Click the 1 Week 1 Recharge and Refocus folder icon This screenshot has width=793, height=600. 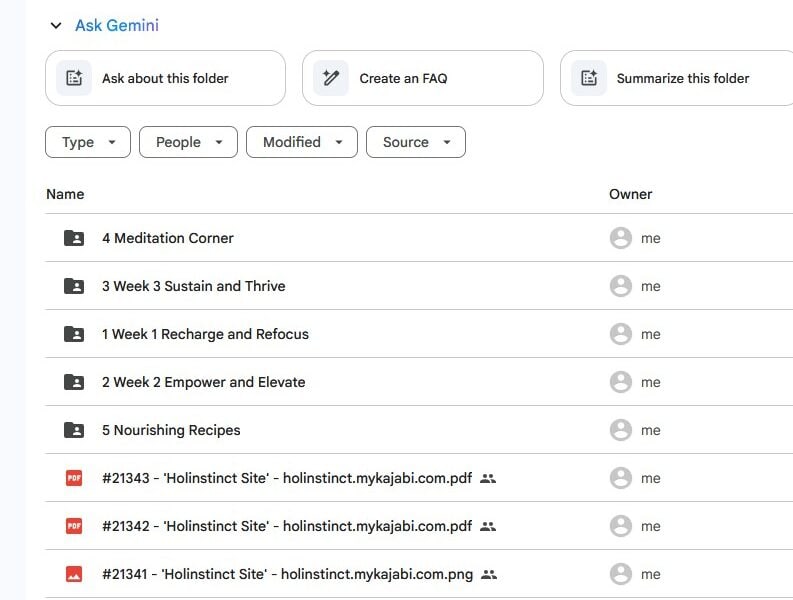pos(74,334)
